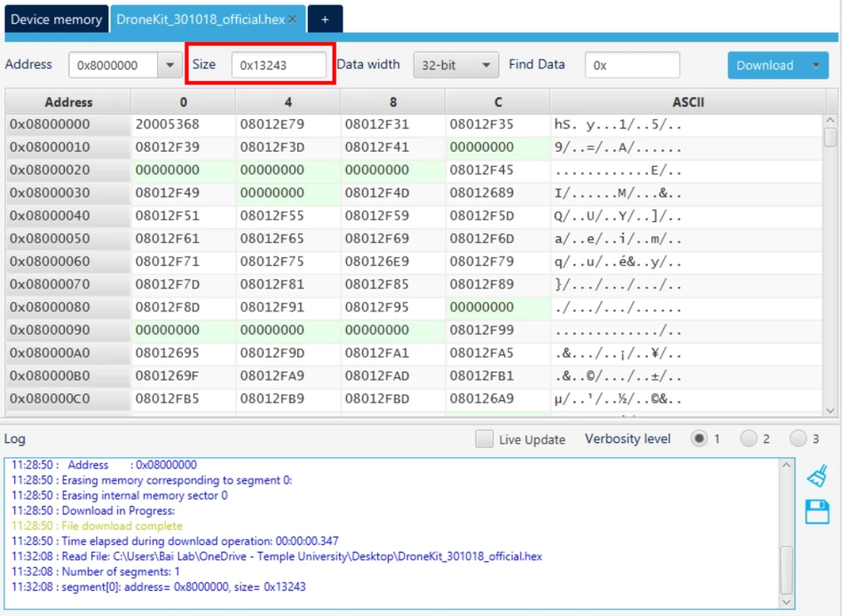Open the Data width 32-bit dropdown
This screenshot has width=843, height=616.
tap(456, 65)
